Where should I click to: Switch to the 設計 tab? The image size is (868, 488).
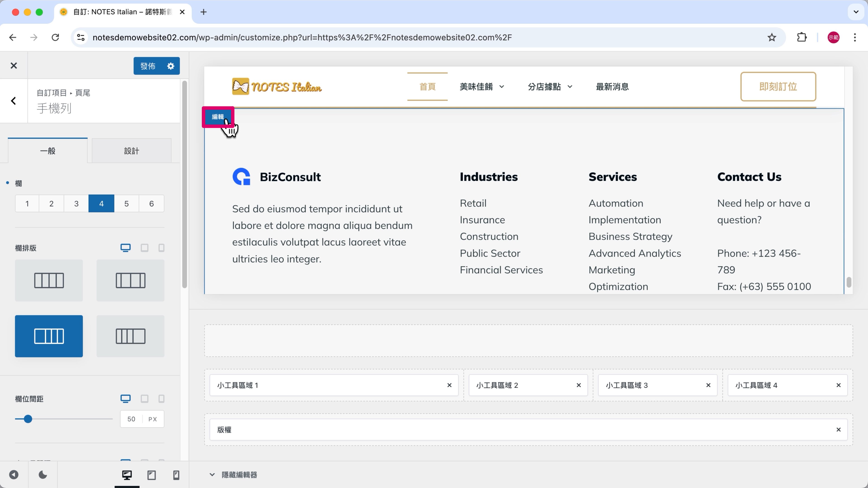pos(131,151)
